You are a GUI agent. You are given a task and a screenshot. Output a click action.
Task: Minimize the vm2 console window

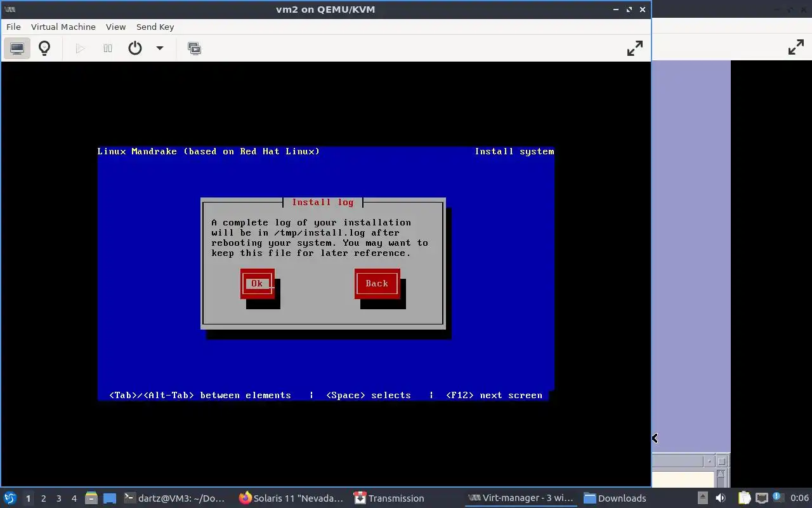[x=616, y=10]
